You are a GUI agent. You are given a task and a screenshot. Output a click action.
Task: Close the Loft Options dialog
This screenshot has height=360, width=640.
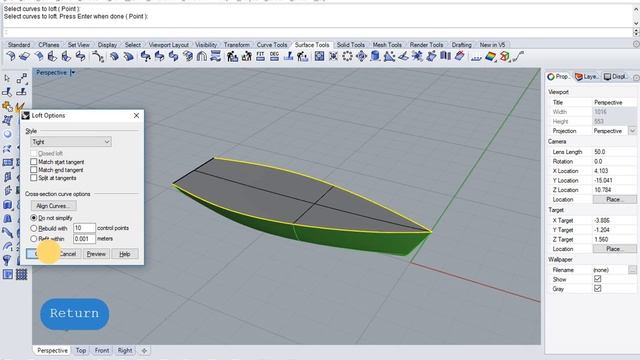pos(136,116)
